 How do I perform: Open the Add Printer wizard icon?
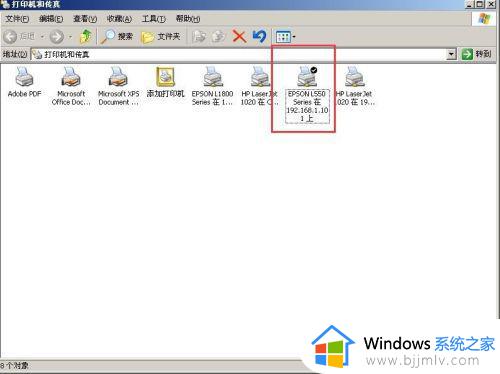tap(165, 82)
